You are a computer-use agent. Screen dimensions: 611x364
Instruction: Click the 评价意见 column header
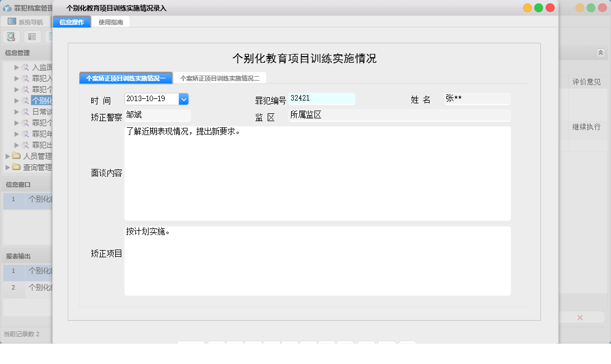click(x=587, y=82)
